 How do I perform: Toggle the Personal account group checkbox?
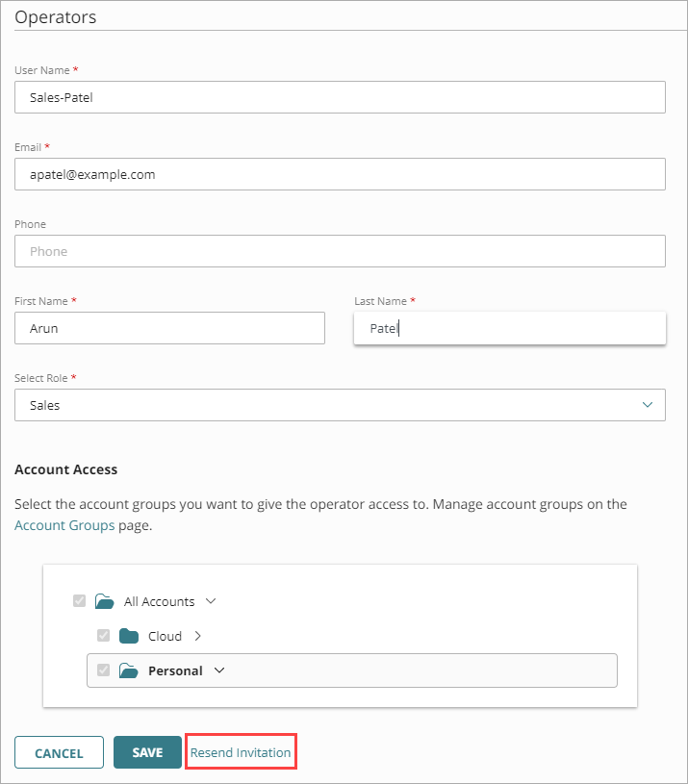[103, 670]
